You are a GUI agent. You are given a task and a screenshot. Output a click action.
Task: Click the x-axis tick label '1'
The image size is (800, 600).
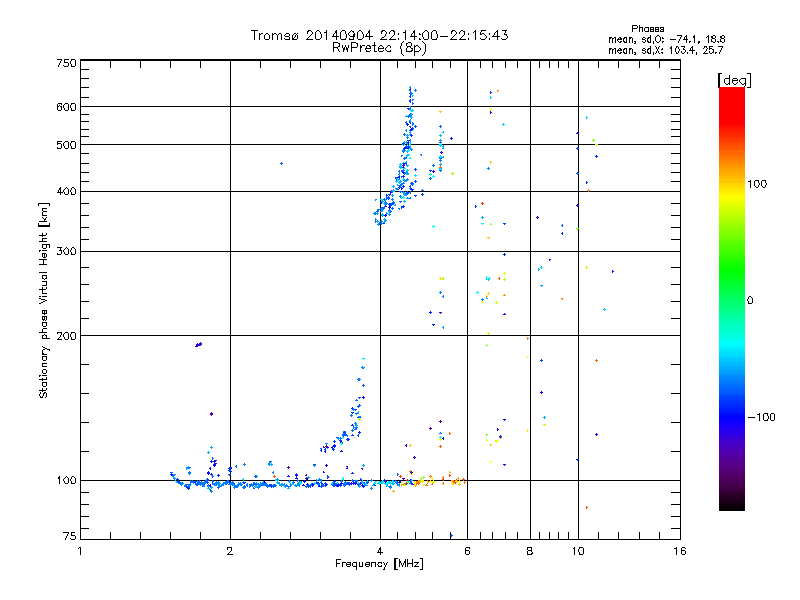tap(80, 551)
